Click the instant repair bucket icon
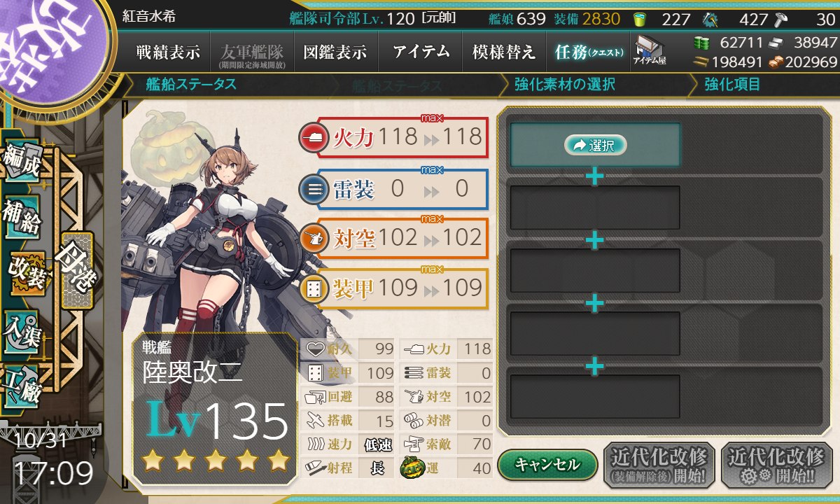Screen dimensions: 840x504 tap(640, 19)
